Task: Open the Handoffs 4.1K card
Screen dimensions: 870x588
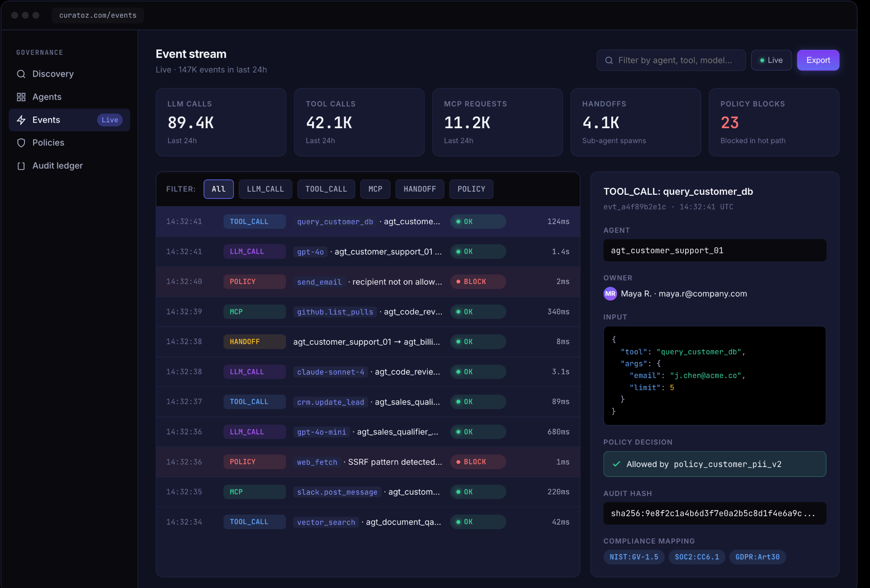Action: point(636,122)
